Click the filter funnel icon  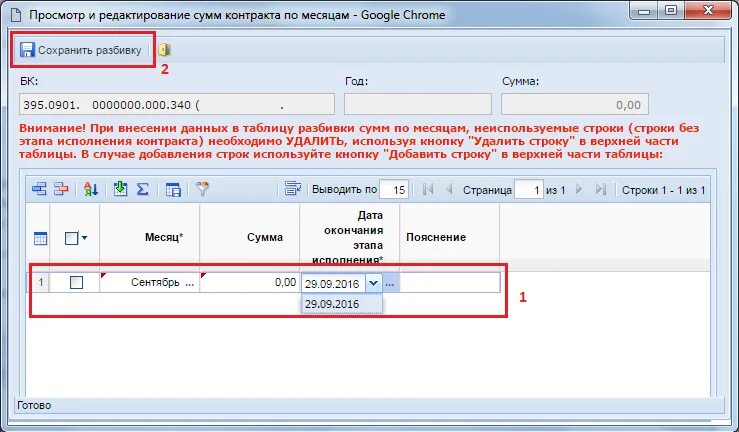(202, 189)
